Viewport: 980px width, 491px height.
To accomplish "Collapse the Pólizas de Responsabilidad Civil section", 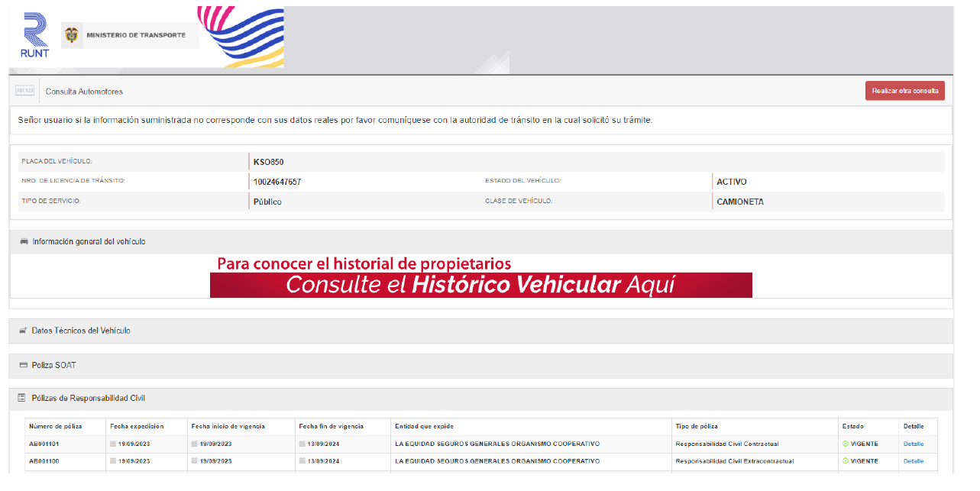I will tap(89, 398).
